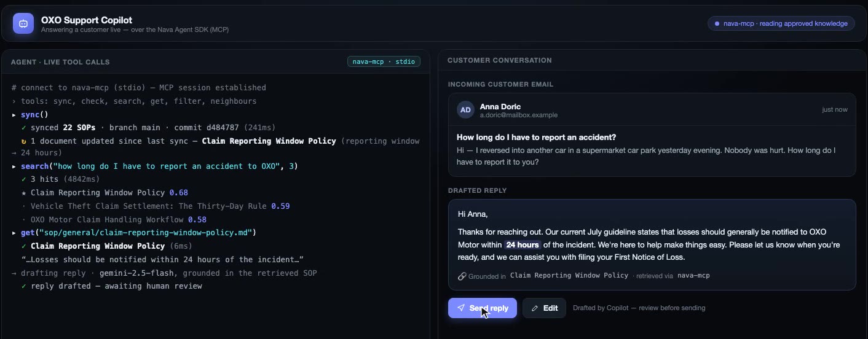Click the 'drafting reply · gemini-2.5-flash' line
This screenshot has height=339, width=868.
tap(165, 273)
